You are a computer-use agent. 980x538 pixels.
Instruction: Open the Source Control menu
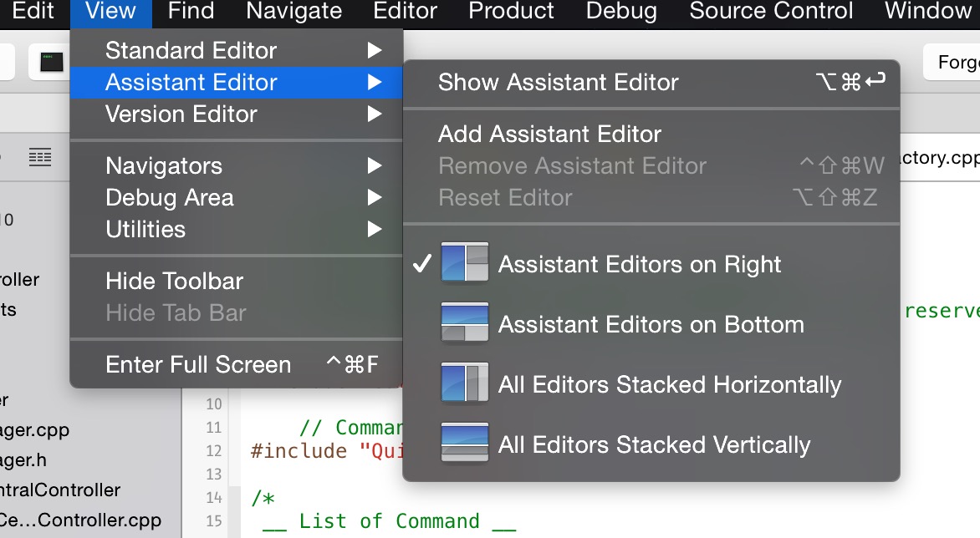pyautogui.click(x=771, y=11)
